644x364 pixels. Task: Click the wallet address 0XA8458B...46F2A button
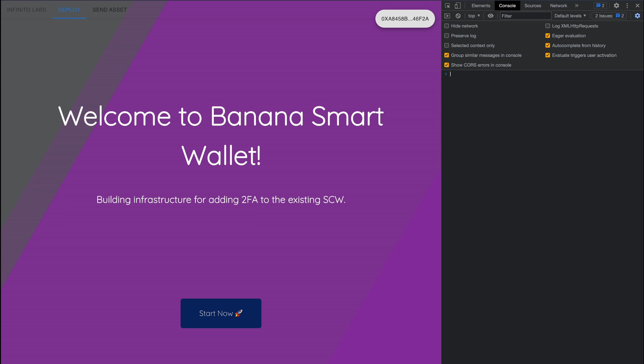pos(405,19)
